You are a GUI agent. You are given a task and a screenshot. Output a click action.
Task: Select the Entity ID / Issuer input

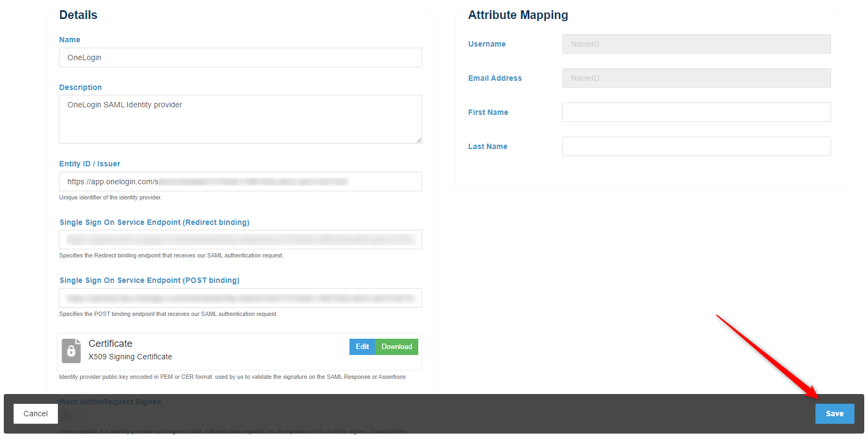pyautogui.click(x=240, y=182)
